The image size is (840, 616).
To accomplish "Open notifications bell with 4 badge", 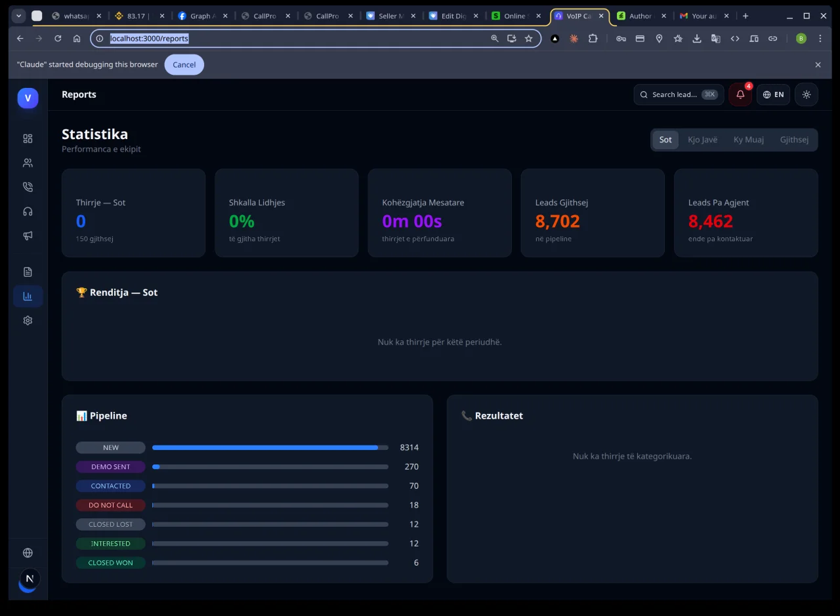I will click(x=740, y=94).
